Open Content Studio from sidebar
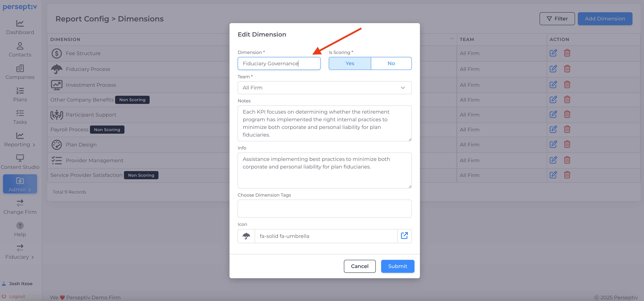This screenshot has width=644, height=301. click(x=20, y=162)
